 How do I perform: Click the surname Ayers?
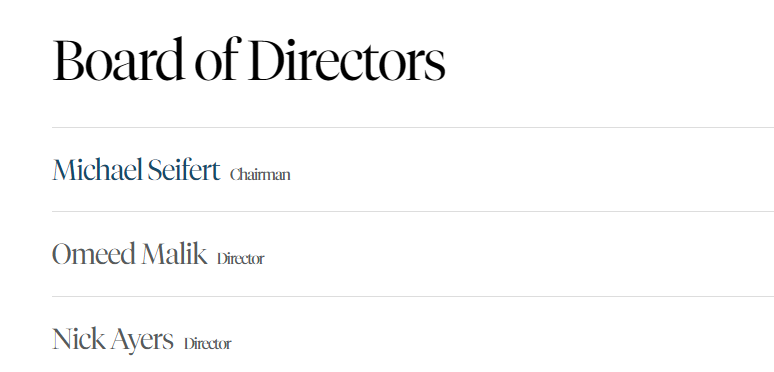click(x=142, y=341)
